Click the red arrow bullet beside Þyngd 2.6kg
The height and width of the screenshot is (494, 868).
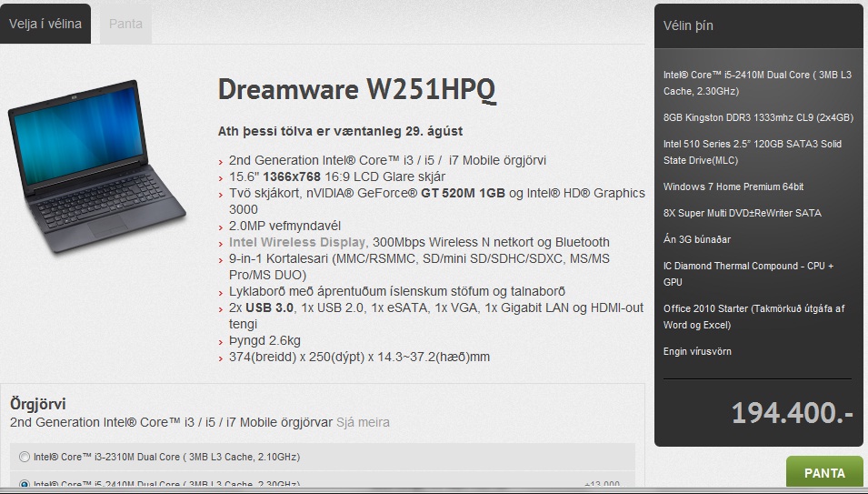221,342
